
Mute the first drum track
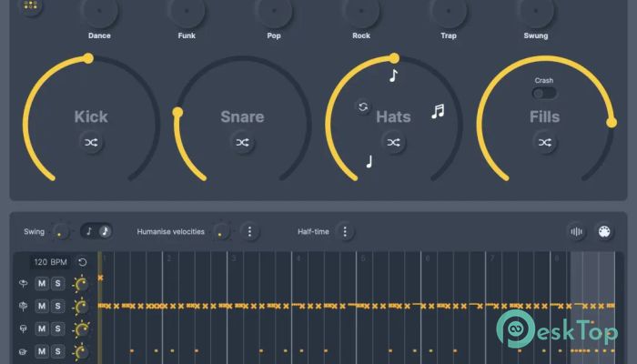click(x=42, y=284)
